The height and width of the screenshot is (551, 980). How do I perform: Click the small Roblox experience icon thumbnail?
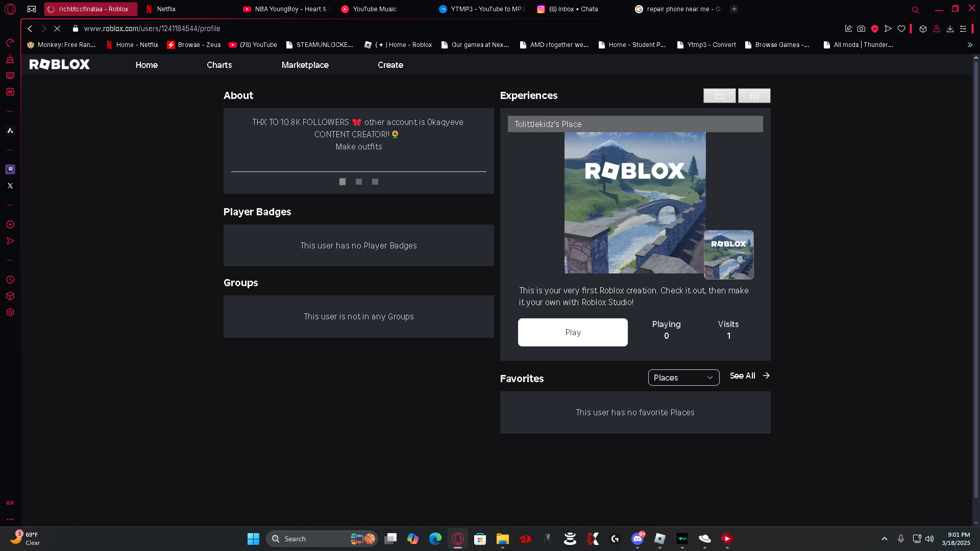[729, 255]
